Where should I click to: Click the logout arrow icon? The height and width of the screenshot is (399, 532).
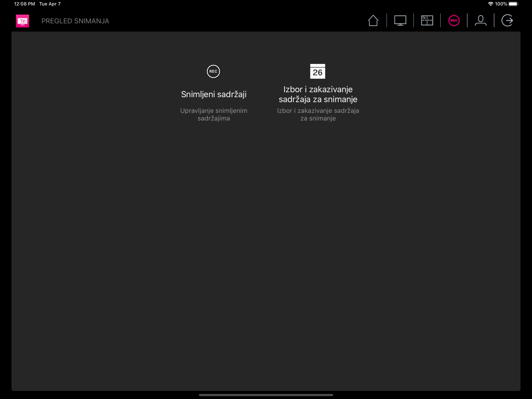pos(508,21)
